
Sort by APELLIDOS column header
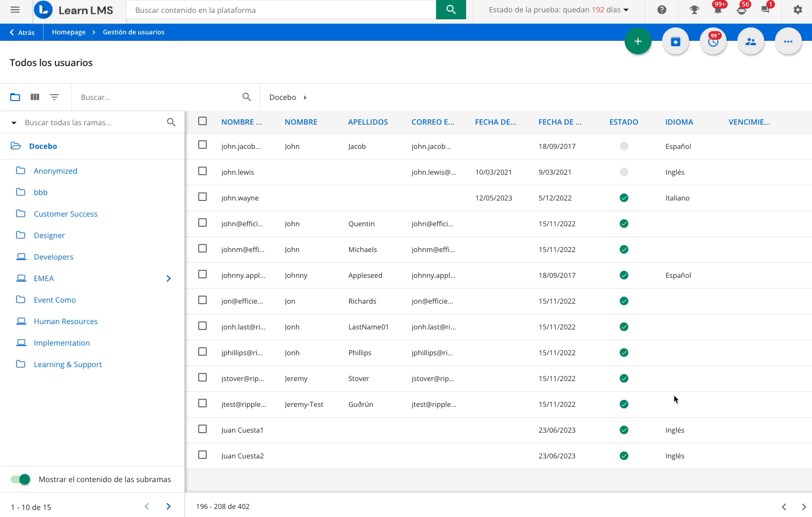click(368, 122)
